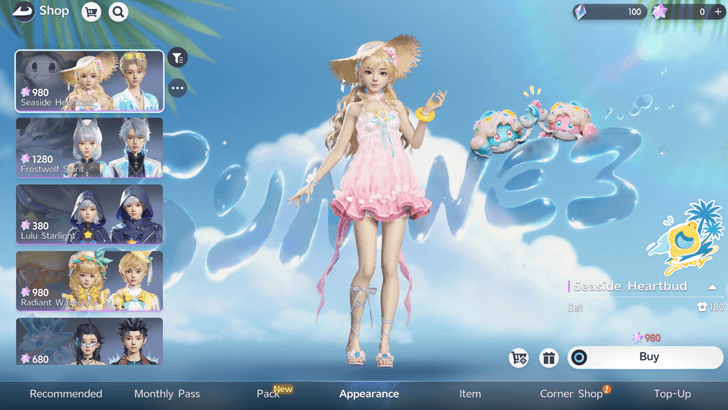Open the Corner Shop tab
The height and width of the screenshot is (410, 728).
[574, 393]
